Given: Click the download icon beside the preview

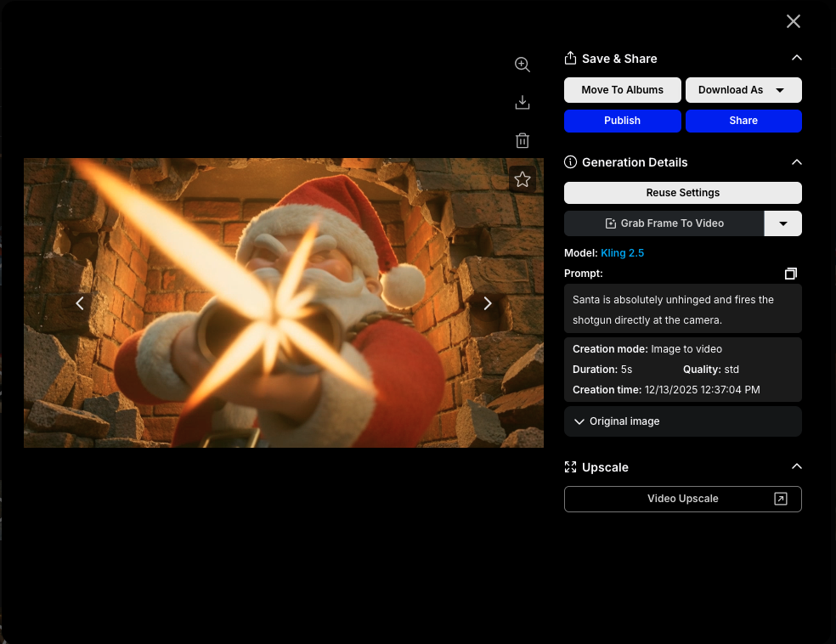Looking at the screenshot, I should [522, 102].
